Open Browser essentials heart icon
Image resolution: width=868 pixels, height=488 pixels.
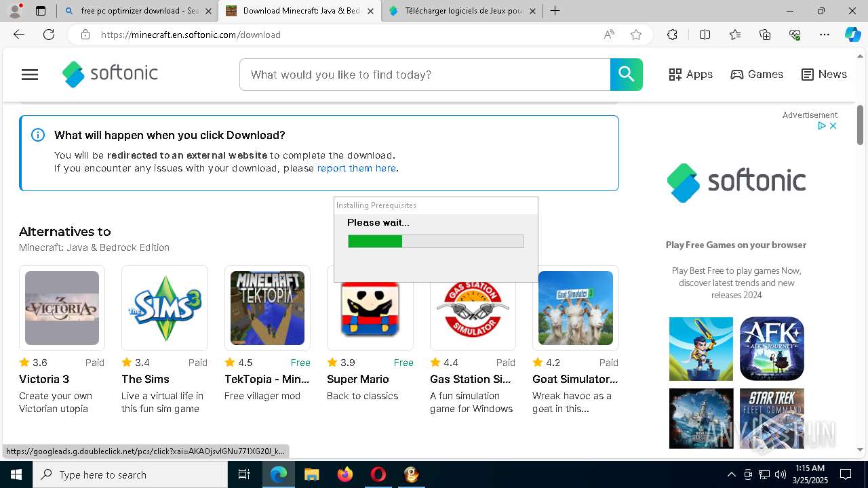pyautogui.click(x=795, y=35)
